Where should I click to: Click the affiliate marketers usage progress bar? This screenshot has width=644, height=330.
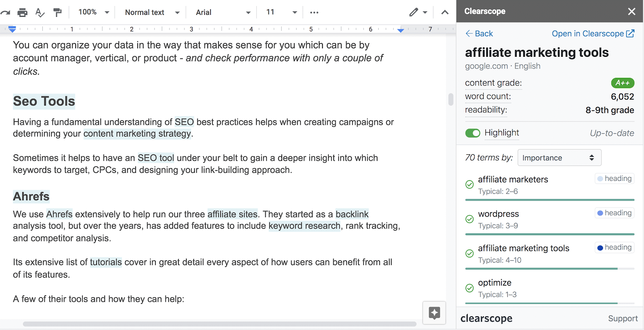coord(550,200)
